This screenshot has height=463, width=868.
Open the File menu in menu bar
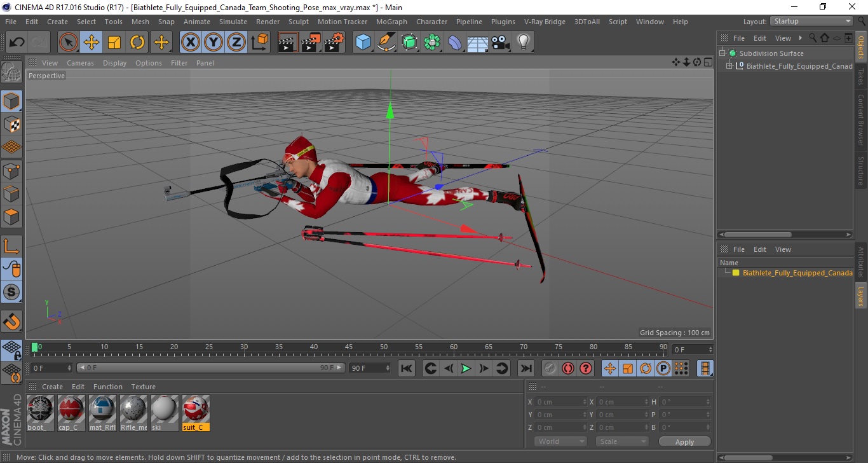coord(10,22)
